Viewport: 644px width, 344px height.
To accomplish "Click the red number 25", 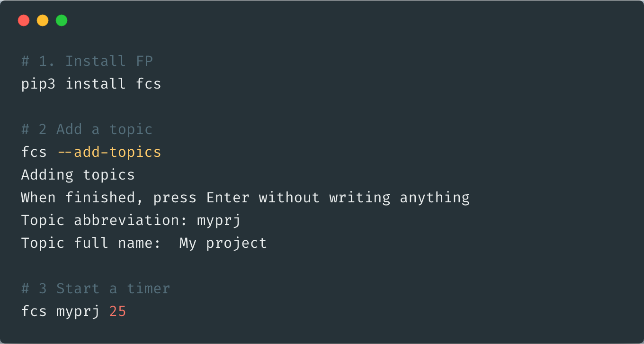I will coord(117,311).
